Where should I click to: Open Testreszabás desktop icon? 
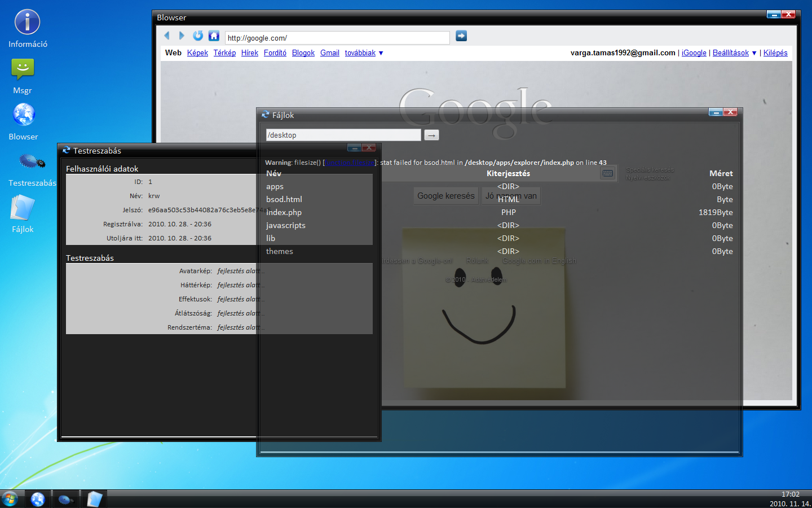pos(32,163)
